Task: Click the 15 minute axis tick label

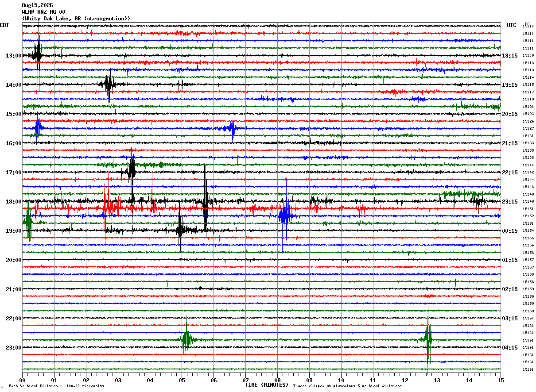Action: (x=501, y=380)
